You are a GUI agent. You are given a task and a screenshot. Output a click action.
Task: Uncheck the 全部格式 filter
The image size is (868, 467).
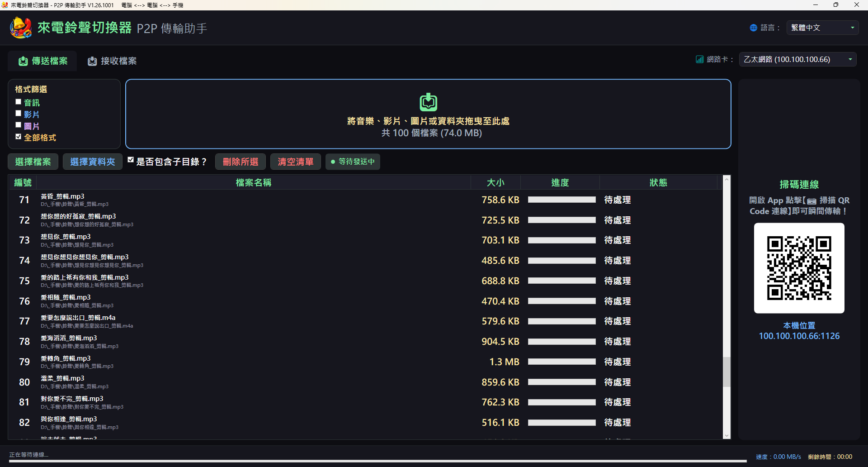click(19, 137)
